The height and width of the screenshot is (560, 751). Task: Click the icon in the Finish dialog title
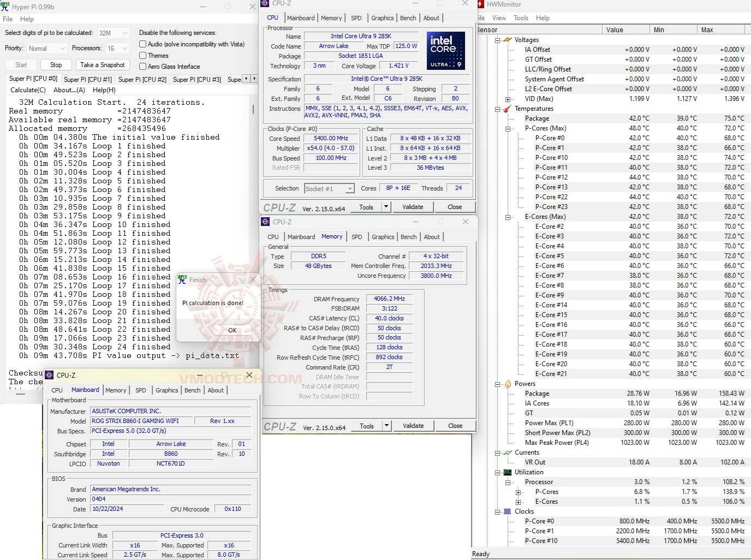(x=182, y=279)
